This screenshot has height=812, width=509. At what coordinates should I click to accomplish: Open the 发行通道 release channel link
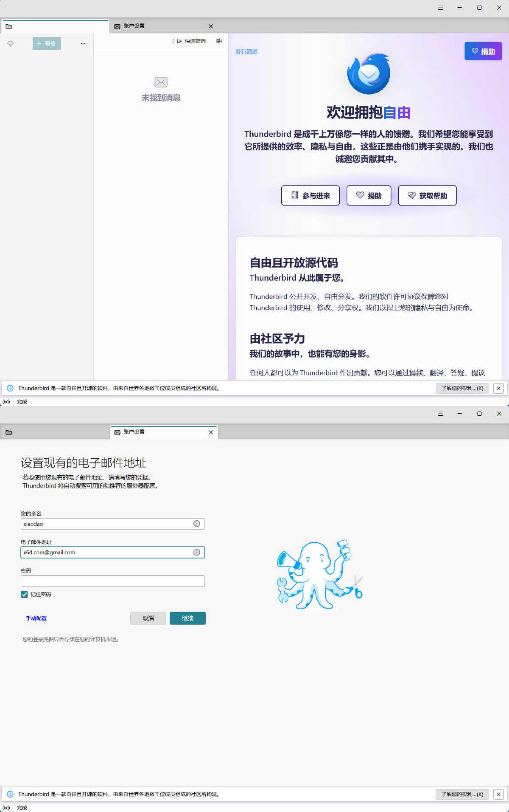(246, 51)
